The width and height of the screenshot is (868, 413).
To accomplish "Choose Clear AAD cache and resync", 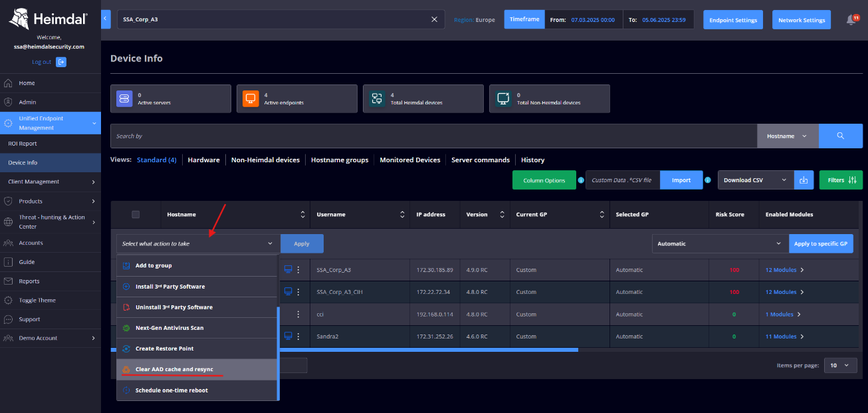I will [174, 369].
